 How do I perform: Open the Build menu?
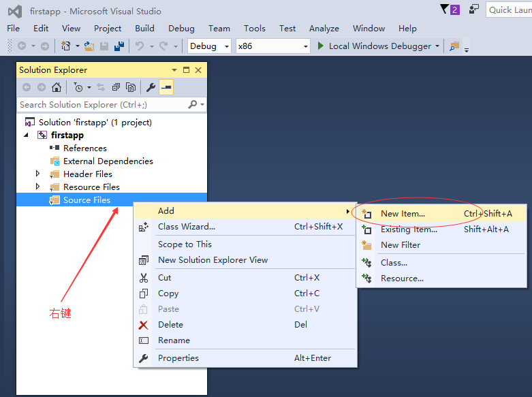click(144, 29)
